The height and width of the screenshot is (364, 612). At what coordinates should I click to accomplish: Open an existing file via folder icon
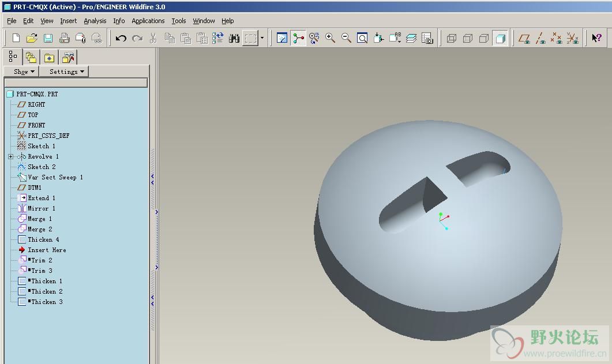click(x=32, y=38)
